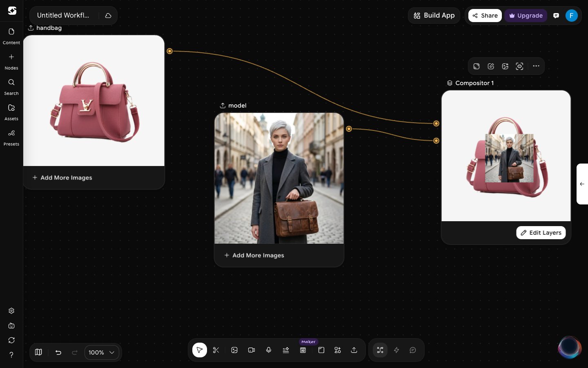Image resolution: width=588 pixels, height=368 pixels.
Task: Add a video node from toolbar
Action: tap(252, 350)
